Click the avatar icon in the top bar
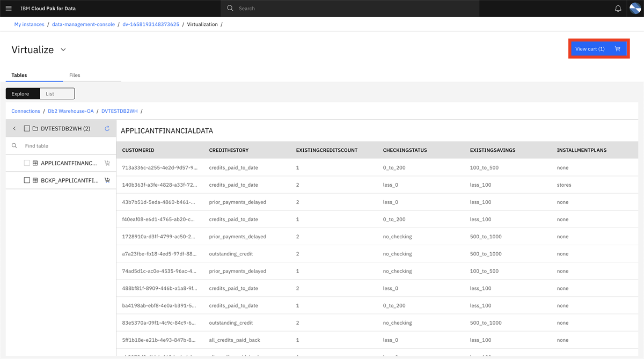The height and width of the screenshot is (359, 644). coord(635,8)
